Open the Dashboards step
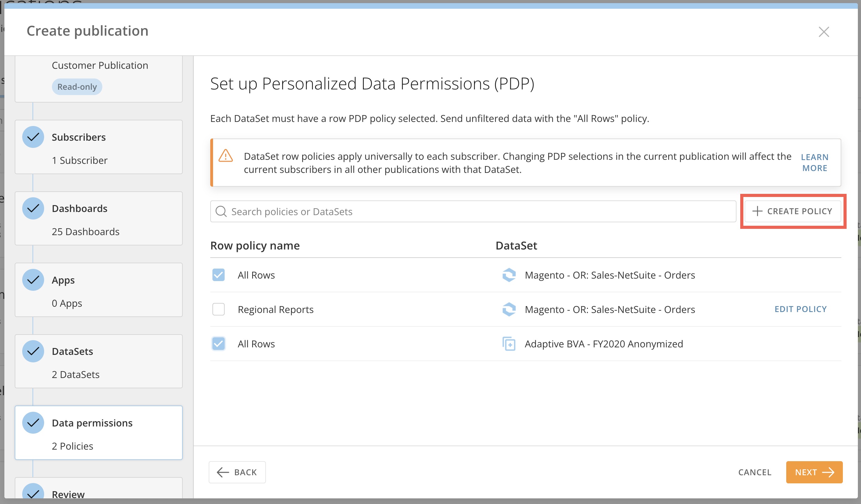This screenshot has width=861, height=504. coord(99,218)
